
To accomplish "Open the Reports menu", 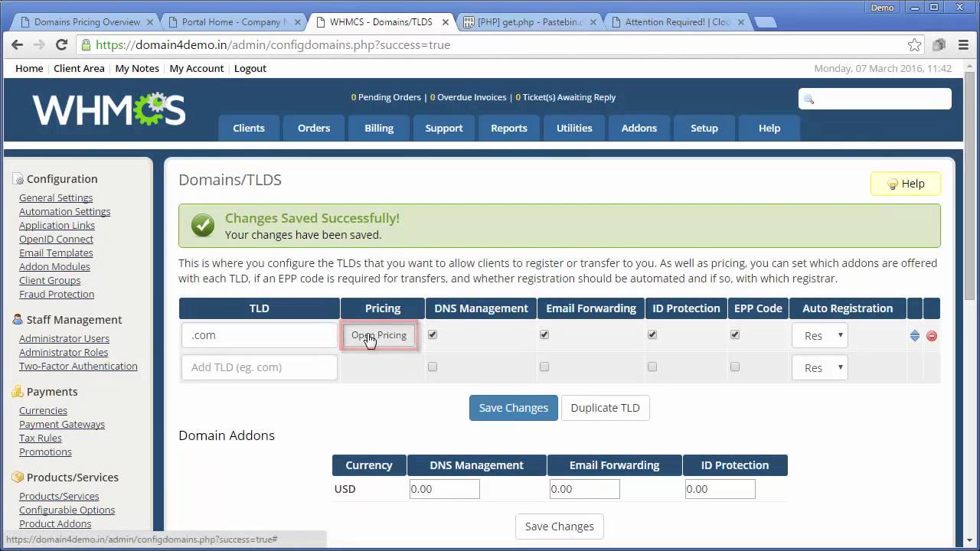I will (509, 128).
